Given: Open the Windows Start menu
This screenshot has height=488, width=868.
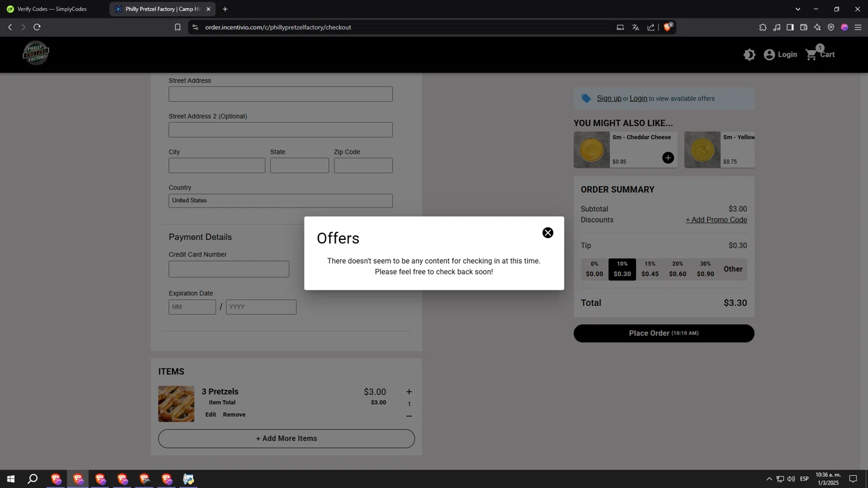Looking at the screenshot, I should point(10,479).
